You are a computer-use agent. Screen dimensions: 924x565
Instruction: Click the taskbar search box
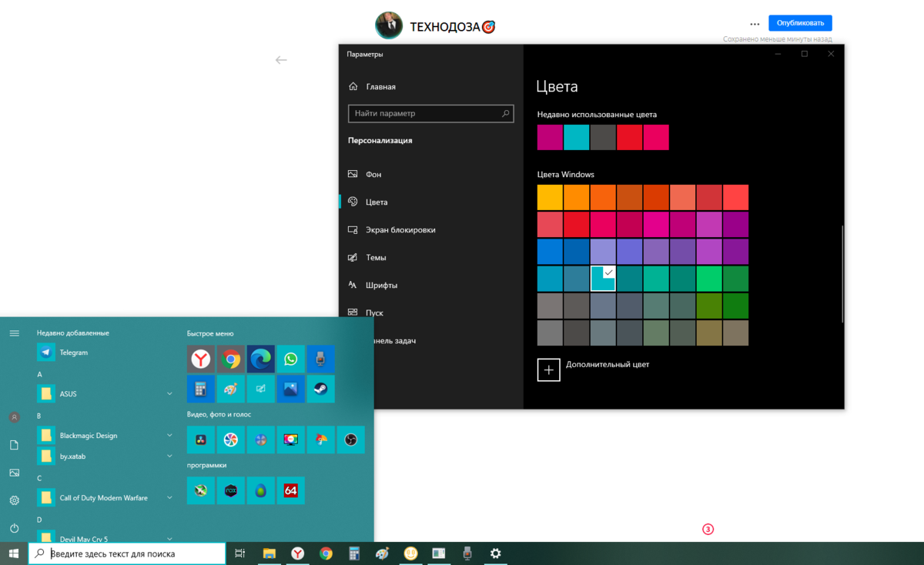pyautogui.click(x=127, y=553)
